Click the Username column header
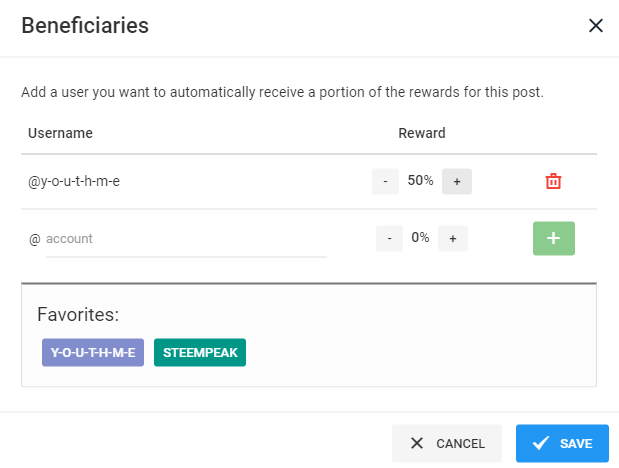Viewport: 619px width, 468px height. [x=60, y=133]
